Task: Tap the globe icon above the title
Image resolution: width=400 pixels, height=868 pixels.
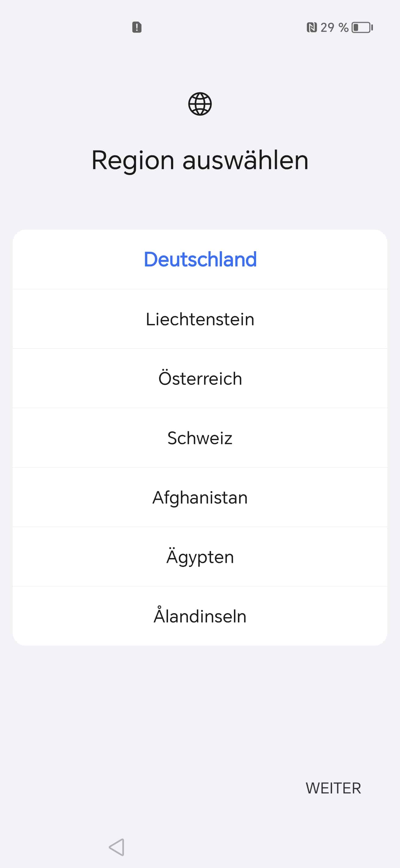Action: point(200,104)
